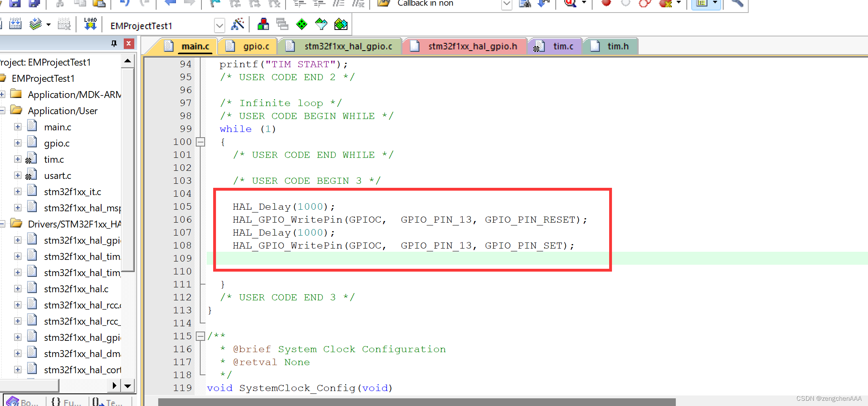This screenshot has height=406, width=868.
Task: Open the Pack Installer icon
Action: point(341,24)
